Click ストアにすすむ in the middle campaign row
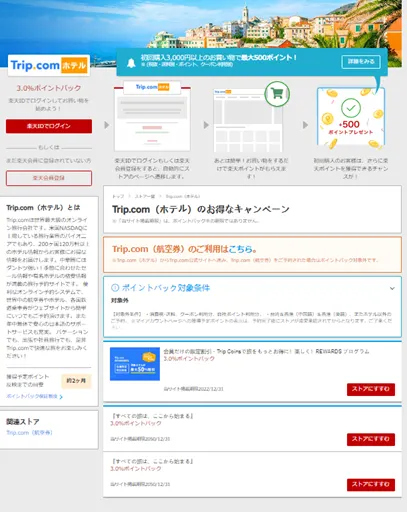The width and height of the screenshot is (407, 512). 371,439
